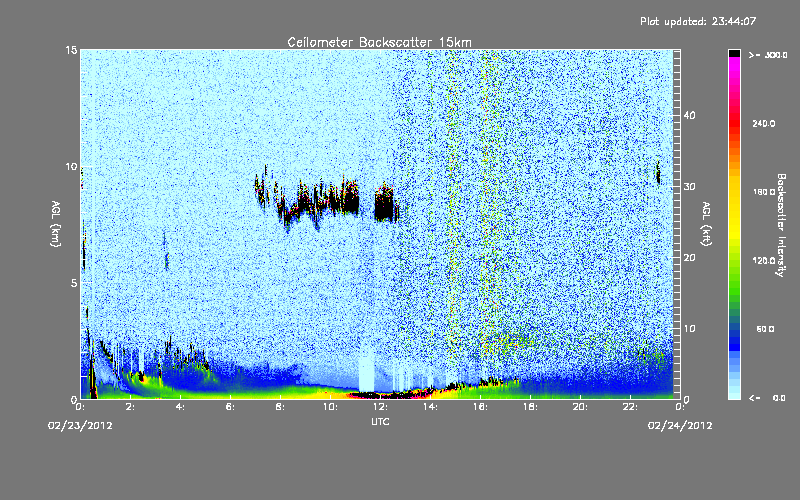Click the '>= 300.0' colorbar value

(768, 55)
